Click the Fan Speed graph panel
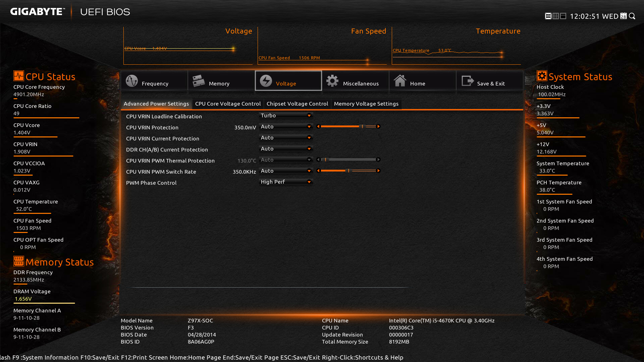This screenshot has width=644, height=362. pos(322,46)
